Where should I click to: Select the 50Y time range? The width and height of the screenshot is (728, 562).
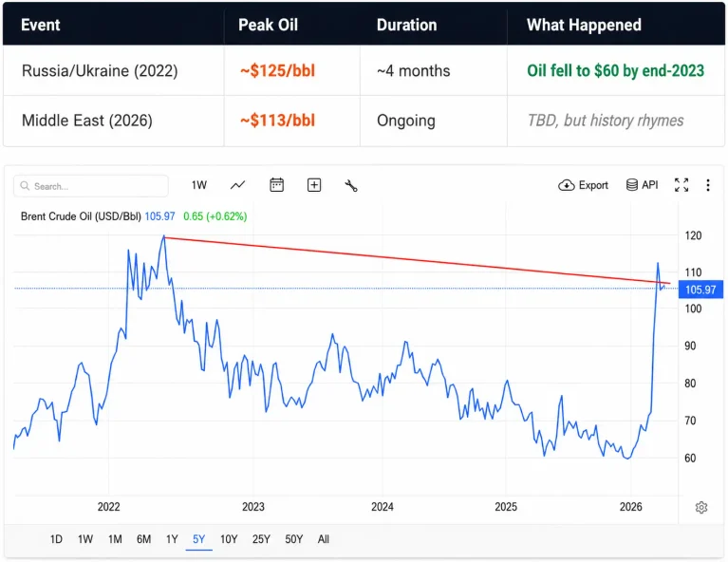(x=293, y=539)
